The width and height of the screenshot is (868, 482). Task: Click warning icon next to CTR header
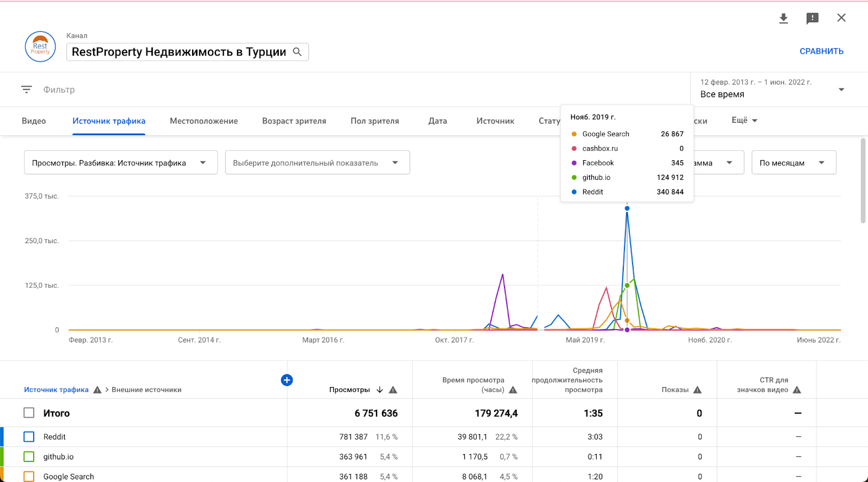[797, 390]
